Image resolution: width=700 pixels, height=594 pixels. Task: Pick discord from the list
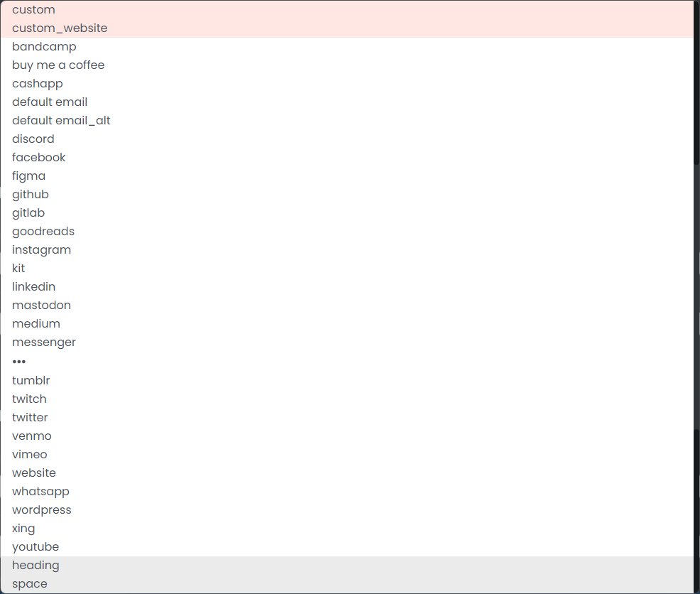347,139
